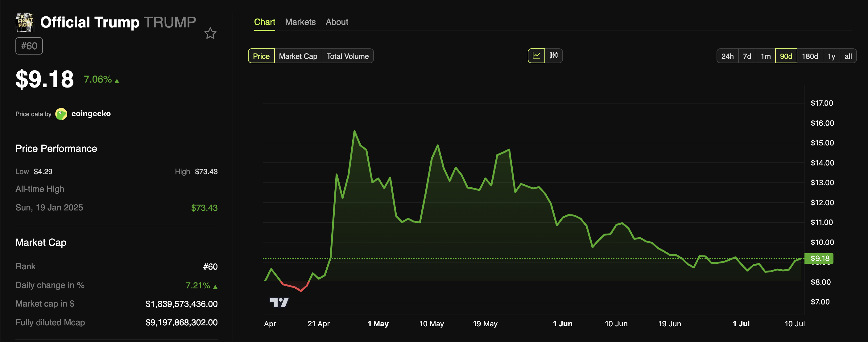Screen dimensions: 868x342
Task: Set chart range to 7d
Action: (747, 56)
